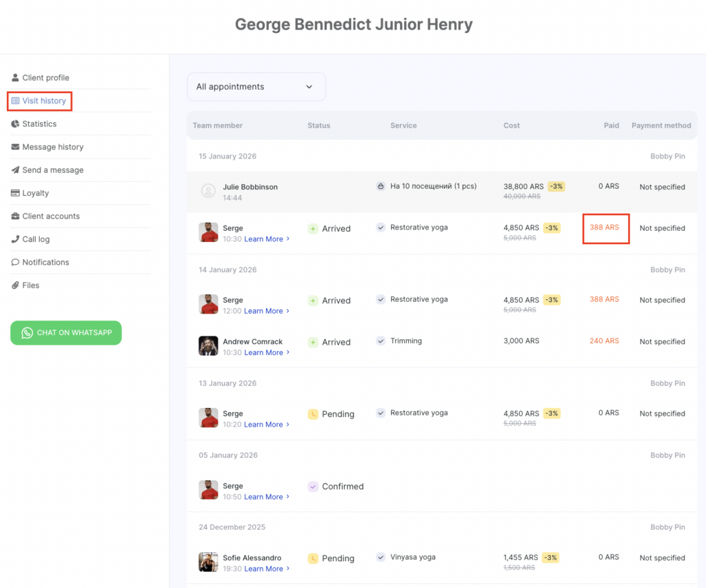Click the Pending status badge on 13 January

point(331,414)
